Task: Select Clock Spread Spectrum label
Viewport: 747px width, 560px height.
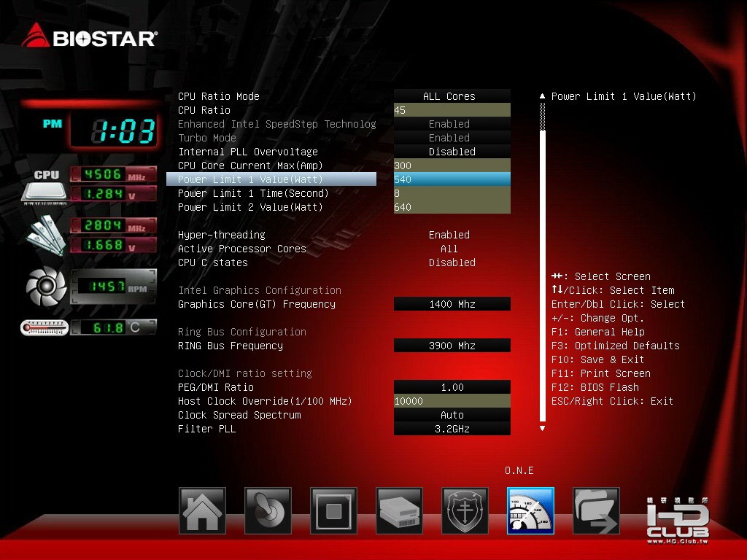Action: point(239,415)
